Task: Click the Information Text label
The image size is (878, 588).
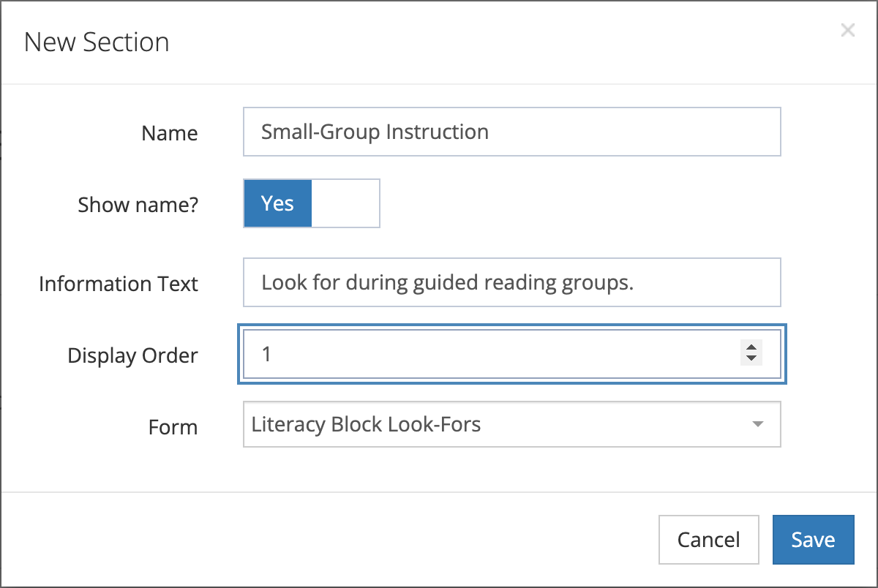Action: (x=119, y=284)
